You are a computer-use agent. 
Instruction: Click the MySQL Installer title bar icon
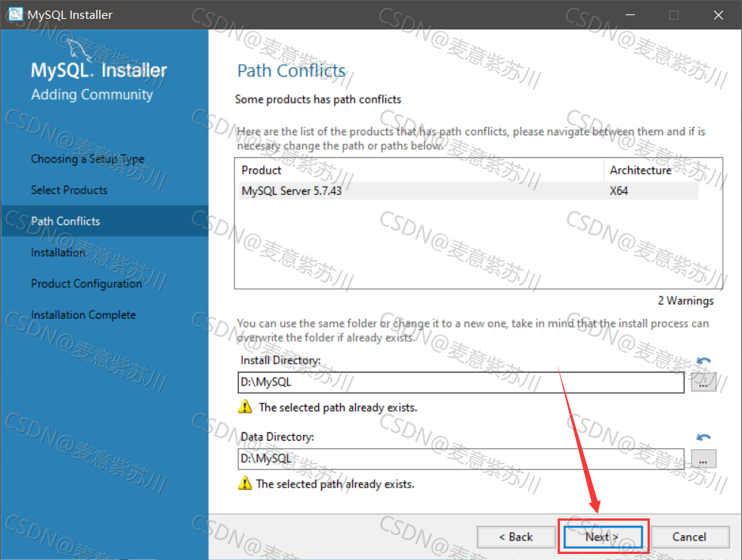15,14
